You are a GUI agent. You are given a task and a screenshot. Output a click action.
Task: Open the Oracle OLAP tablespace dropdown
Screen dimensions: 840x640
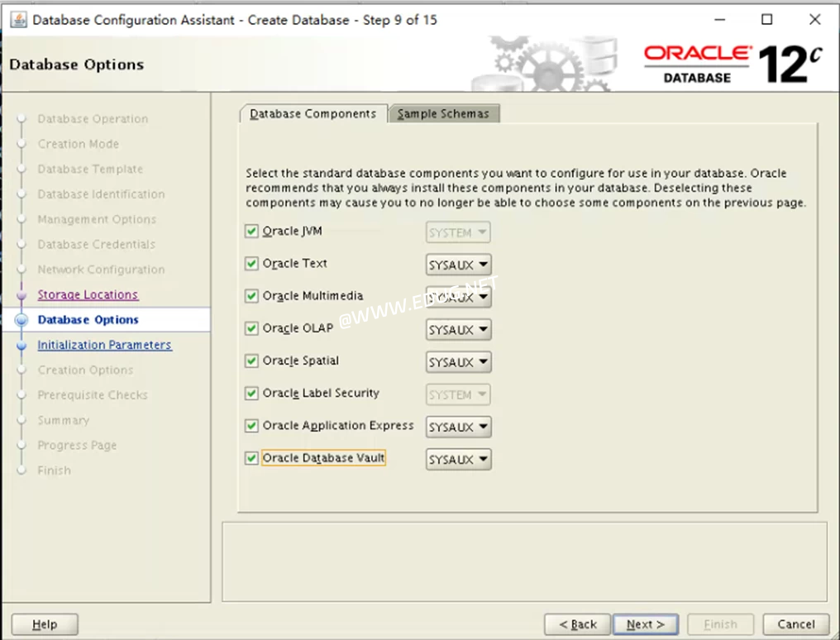coord(458,329)
